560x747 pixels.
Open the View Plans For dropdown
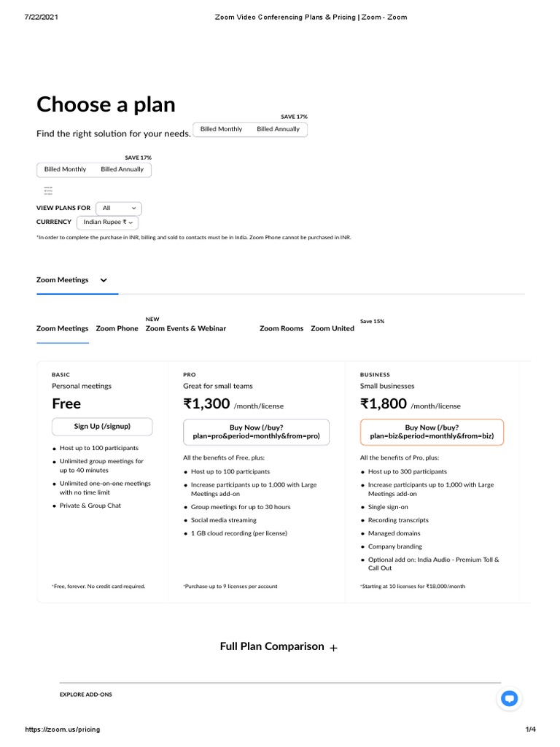[119, 208]
